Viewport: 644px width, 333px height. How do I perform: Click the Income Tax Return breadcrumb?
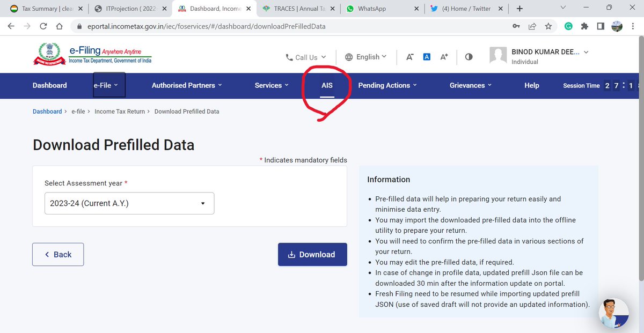coord(120,112)
